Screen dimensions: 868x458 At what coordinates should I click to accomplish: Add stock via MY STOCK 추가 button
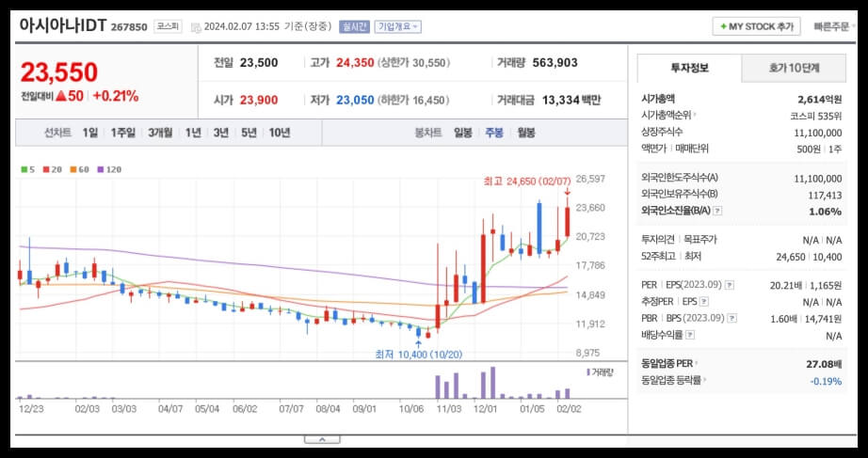tap(756, 26)
